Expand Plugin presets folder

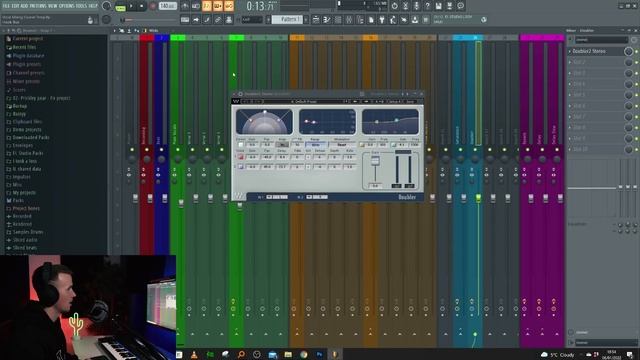point(24,64)
